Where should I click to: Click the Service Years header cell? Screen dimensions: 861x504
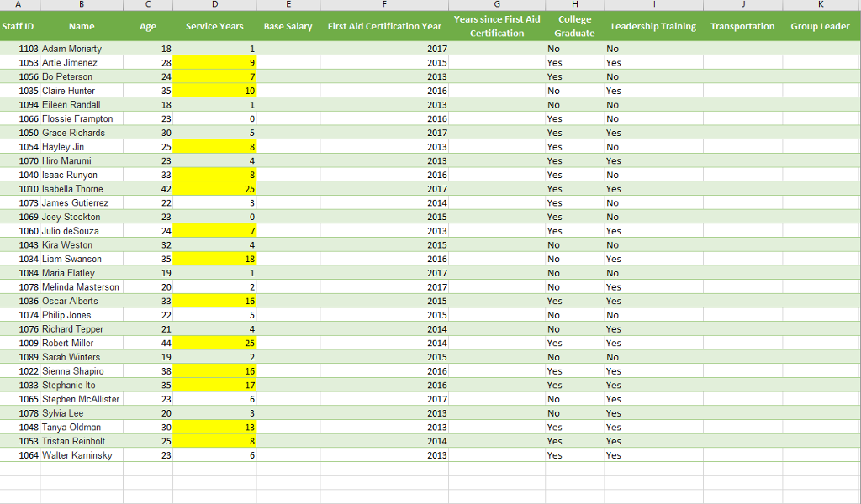pos(214,26)
